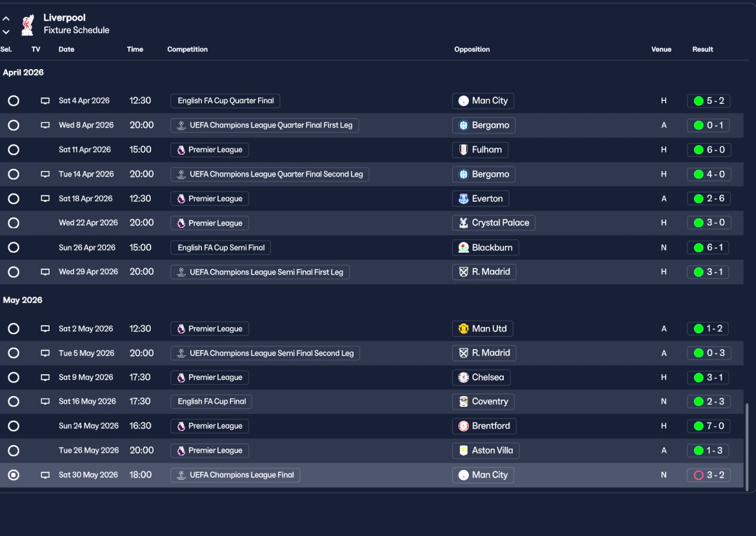The width and height of the screenshot is (756, 536).
Task: Click the Everton club badge
Action: [464, 199]
